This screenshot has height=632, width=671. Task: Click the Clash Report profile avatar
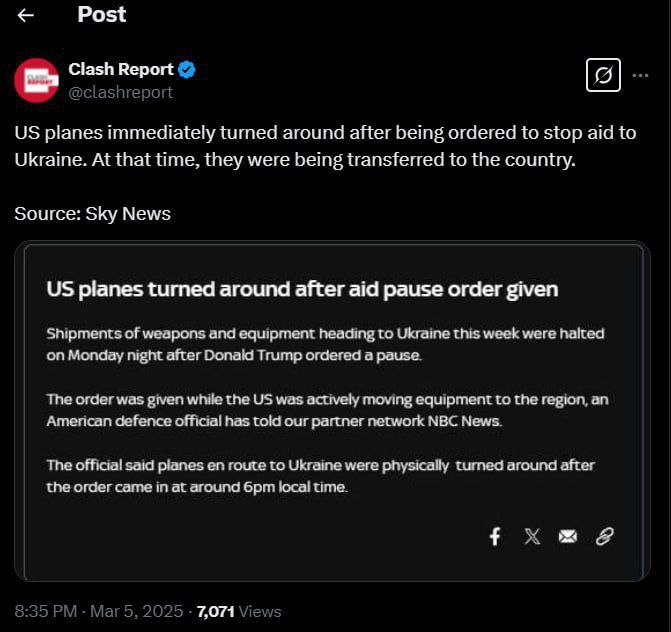pyautogui.click(x=36, y=80)
